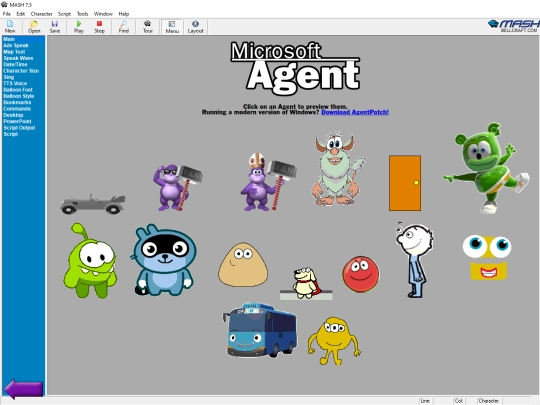Click the Tour toolbar icon
The image size is (540, 405).
(x=148, y=27)
